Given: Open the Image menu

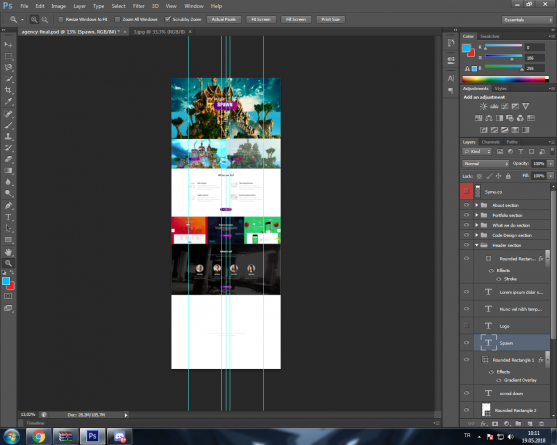Looking at the screenshot, I should click(x=59, y=6).
